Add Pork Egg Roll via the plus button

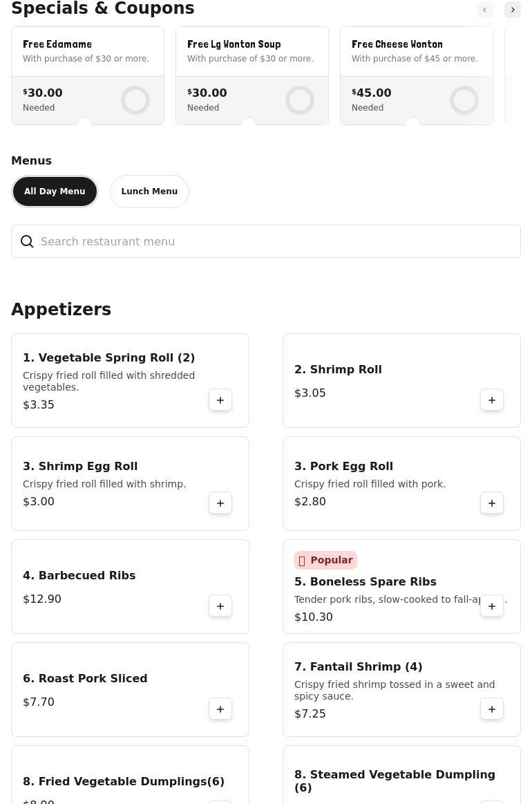pyautogui.click(x=492, y=503)
